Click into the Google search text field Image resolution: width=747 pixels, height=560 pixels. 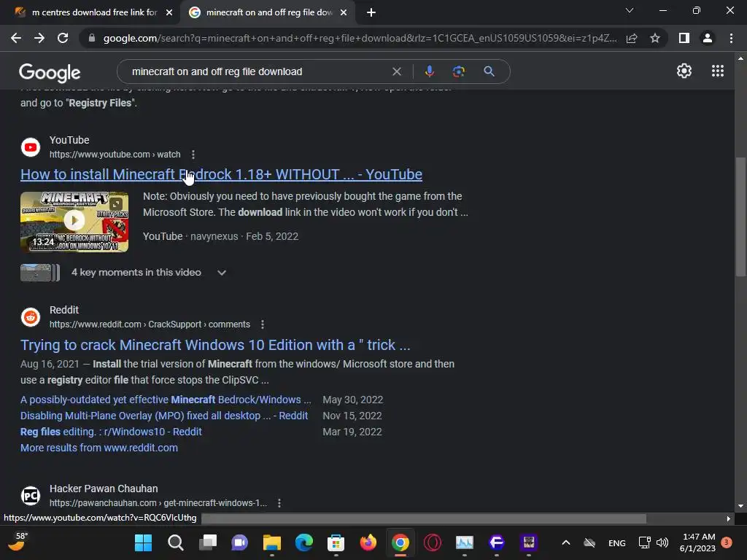click(x=258, y=71)
